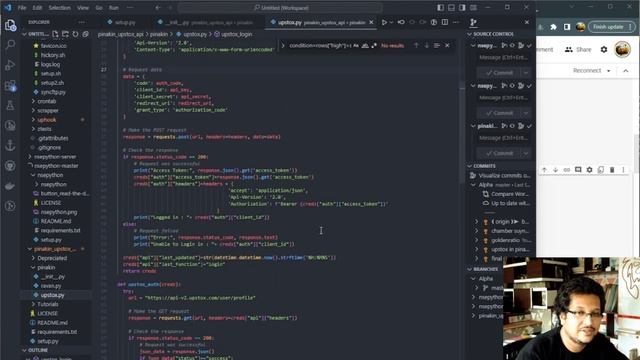Add comment icon in Colab cell toolbar
The image size is (640, 360).
578,169
